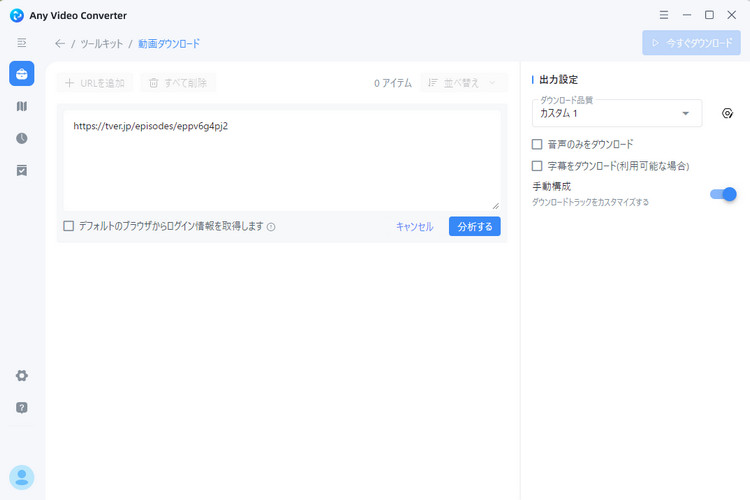
Task: Open the help question mark icon
Action: click(x=22, y=408)
